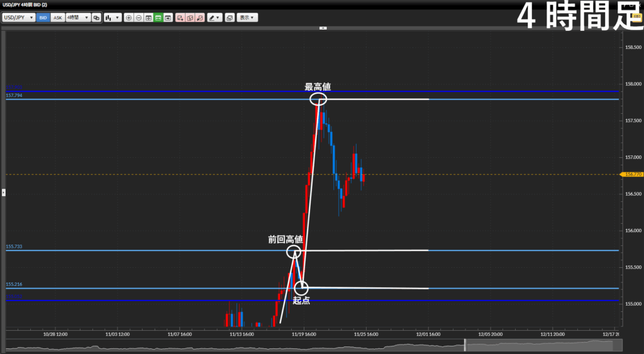The image size is (644, 354).
Task: Click the third pink alert icon
Action: pos(200,18)
